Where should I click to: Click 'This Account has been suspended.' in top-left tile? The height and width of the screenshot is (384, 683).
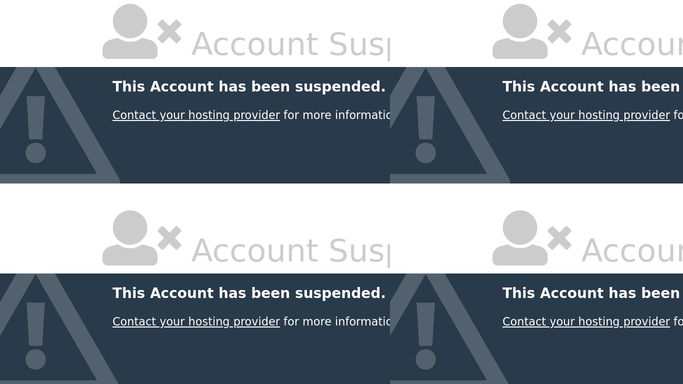[x=249, y=87]
